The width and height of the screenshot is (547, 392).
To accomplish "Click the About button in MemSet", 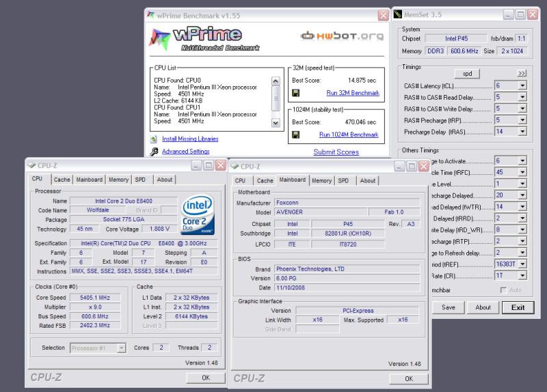I will [x=483, y=307].
